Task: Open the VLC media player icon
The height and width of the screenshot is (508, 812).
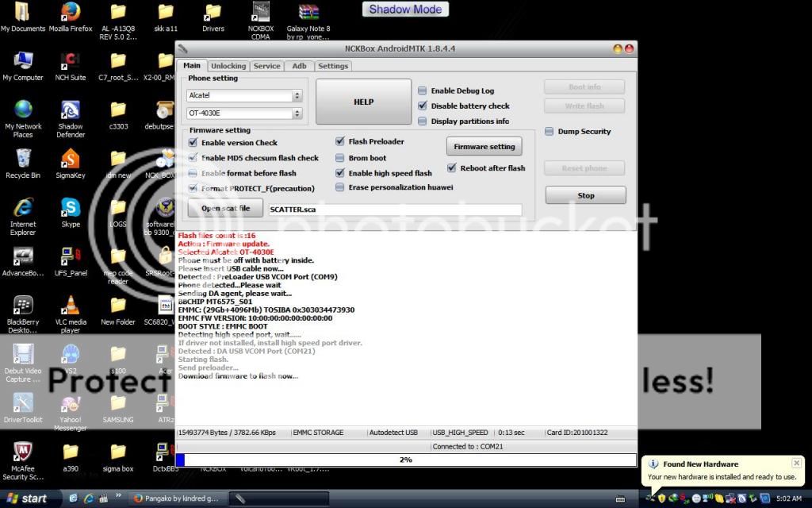Action: [x=71, y=306]
